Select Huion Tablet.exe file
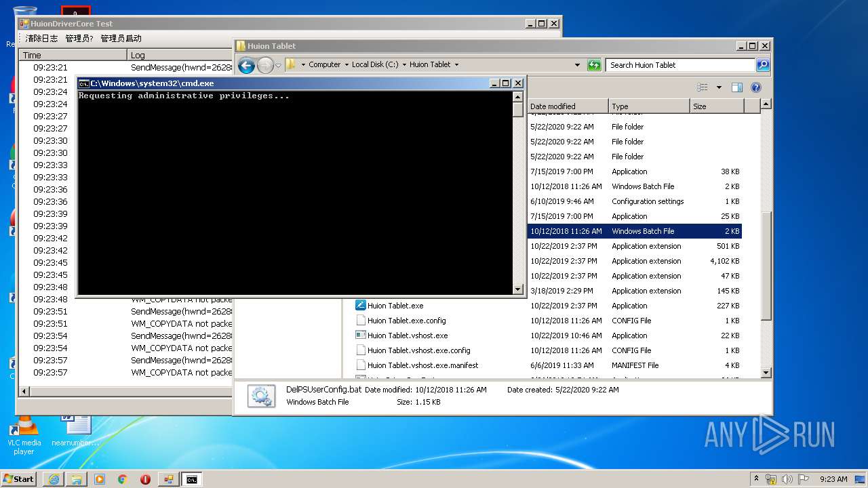868x488 pixels. [x=395, y=306]
